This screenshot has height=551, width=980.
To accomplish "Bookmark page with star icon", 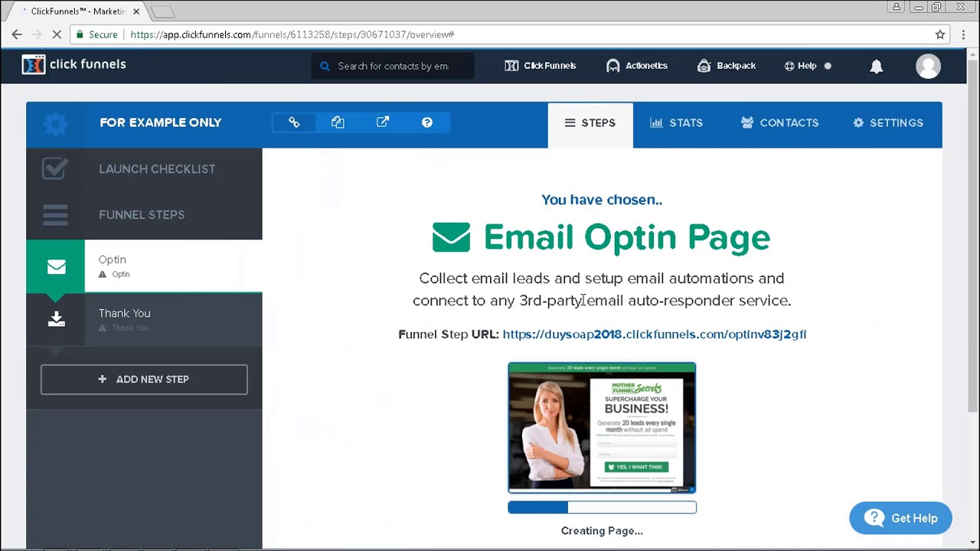I will point(940,34).
